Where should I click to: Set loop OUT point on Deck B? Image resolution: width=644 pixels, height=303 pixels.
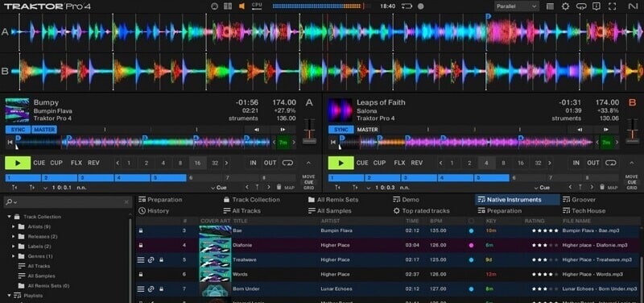coord(593,164)
